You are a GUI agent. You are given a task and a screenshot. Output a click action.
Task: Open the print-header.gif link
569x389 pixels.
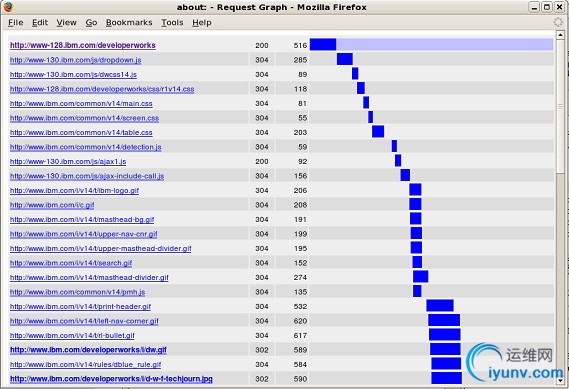80,307
